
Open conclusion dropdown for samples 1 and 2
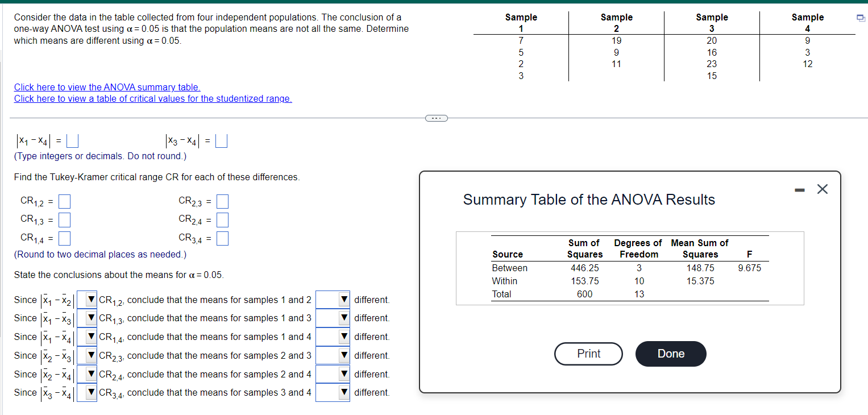(x=333, y=300)
